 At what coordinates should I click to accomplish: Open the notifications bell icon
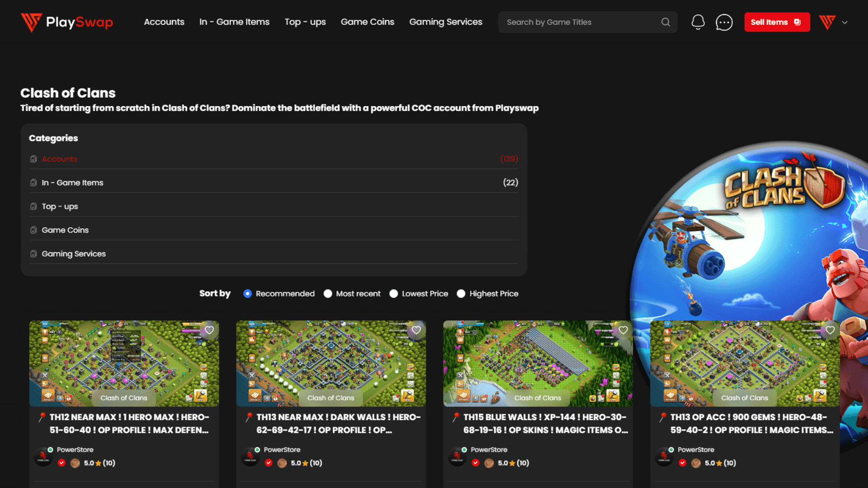coord(698,21)
